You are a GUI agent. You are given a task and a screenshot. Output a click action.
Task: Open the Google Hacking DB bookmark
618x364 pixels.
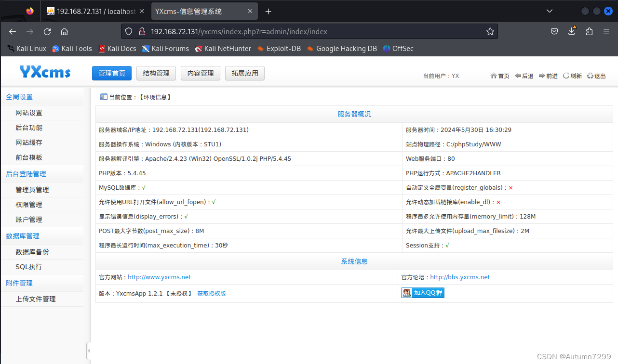tap(342, 49)
